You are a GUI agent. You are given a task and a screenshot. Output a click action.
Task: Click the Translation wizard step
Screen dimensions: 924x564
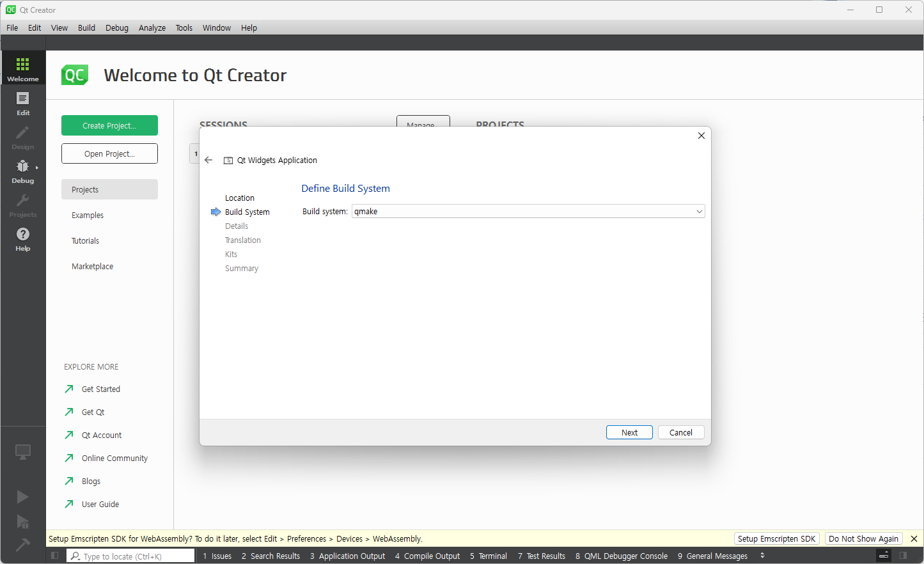243,240
